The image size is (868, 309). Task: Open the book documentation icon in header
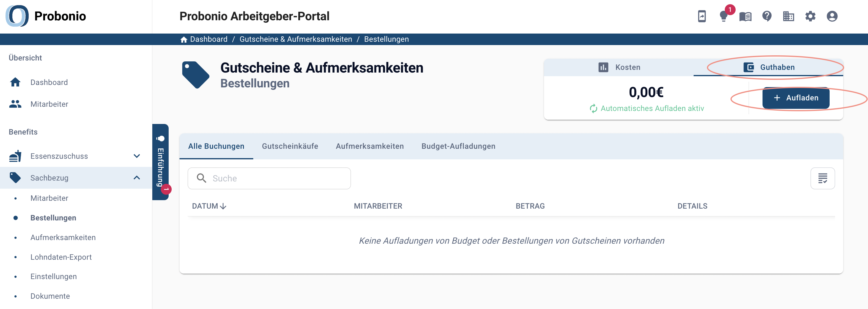point(745,16)
